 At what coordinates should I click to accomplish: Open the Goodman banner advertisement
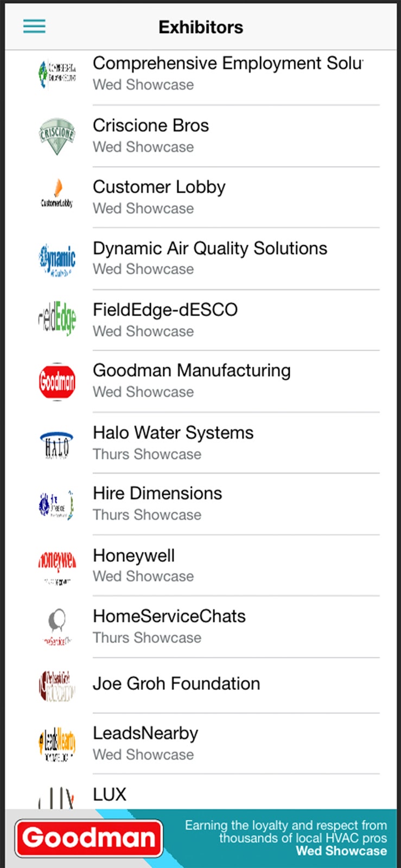pos(90,838)
